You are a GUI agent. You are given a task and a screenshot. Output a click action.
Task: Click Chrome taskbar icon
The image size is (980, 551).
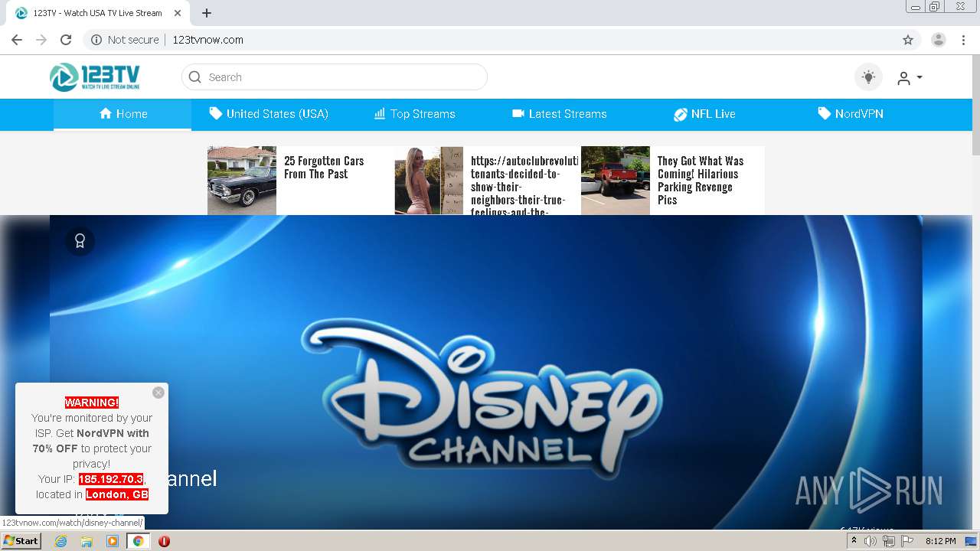point(139,541)
